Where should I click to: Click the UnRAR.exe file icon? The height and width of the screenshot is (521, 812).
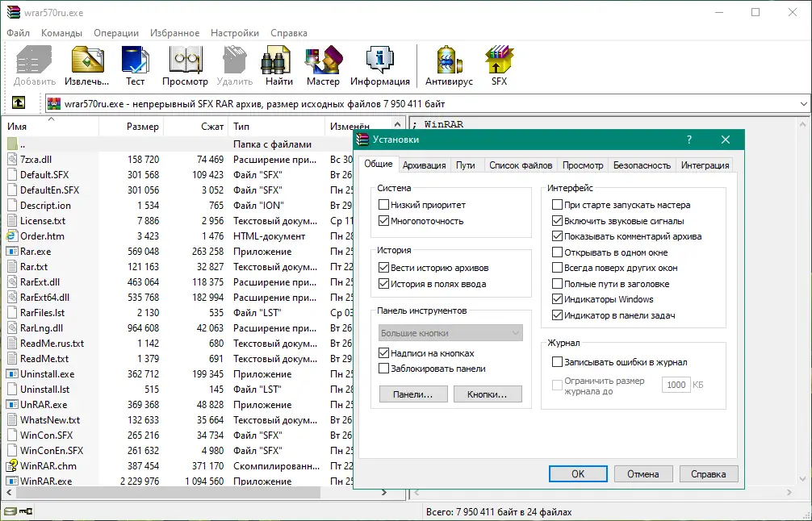coord(12,405)
